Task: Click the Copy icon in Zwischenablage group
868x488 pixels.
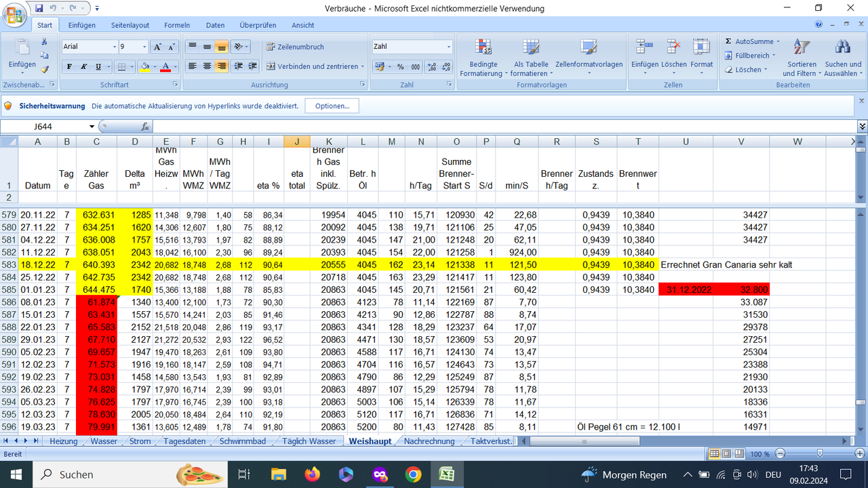Action: 45,56
